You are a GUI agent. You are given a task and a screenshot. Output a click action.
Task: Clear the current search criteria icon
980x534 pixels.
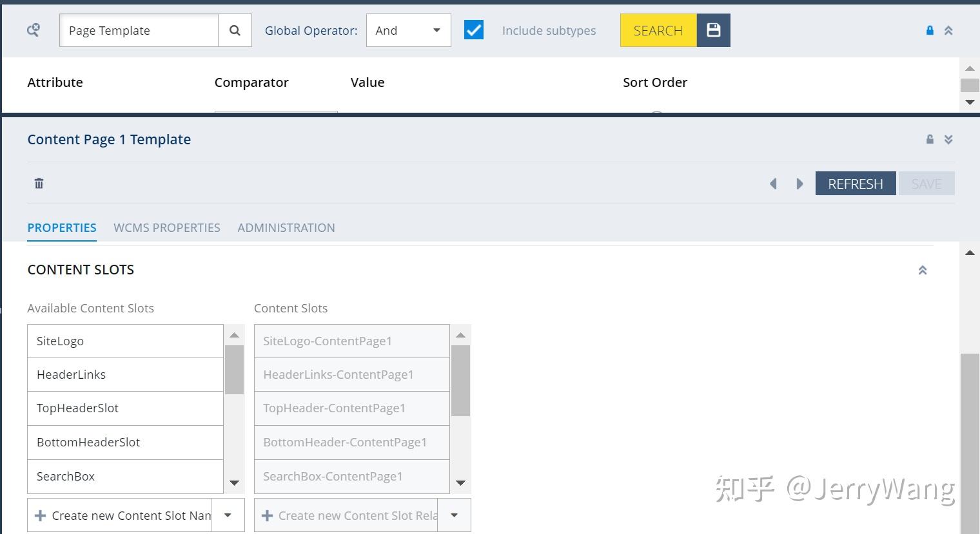(32, 30)
